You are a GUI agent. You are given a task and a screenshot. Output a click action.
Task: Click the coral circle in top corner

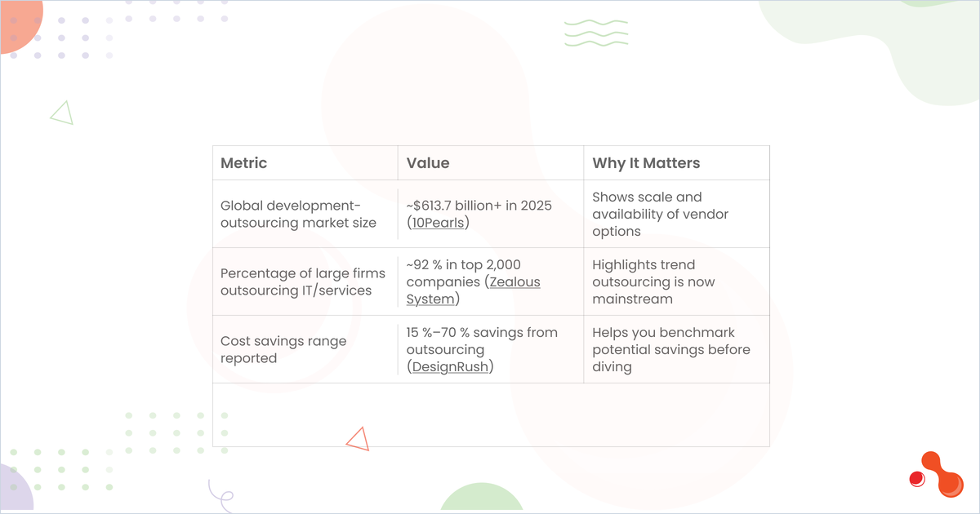pyautogui.click(x=18, y=24)
